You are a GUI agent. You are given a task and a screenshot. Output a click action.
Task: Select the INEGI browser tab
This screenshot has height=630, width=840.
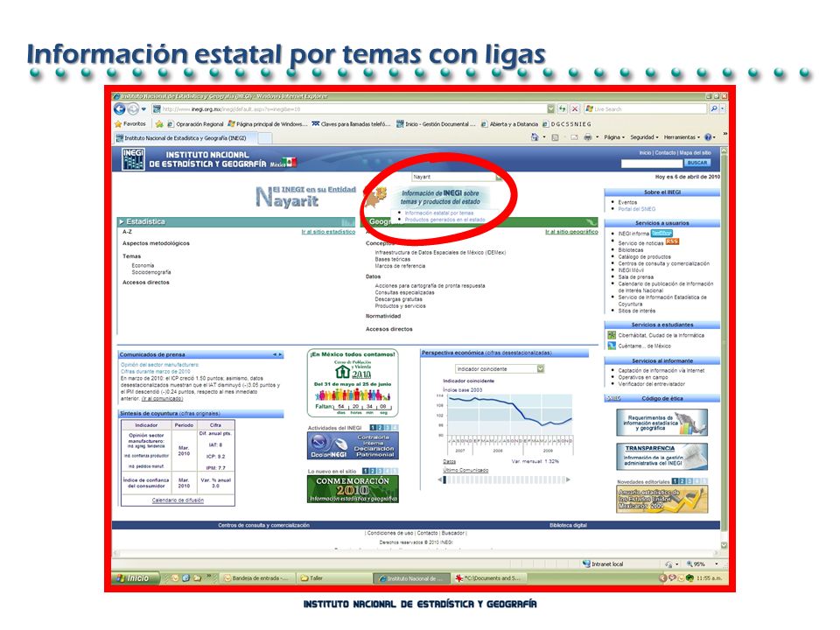(x=185, y=138)
